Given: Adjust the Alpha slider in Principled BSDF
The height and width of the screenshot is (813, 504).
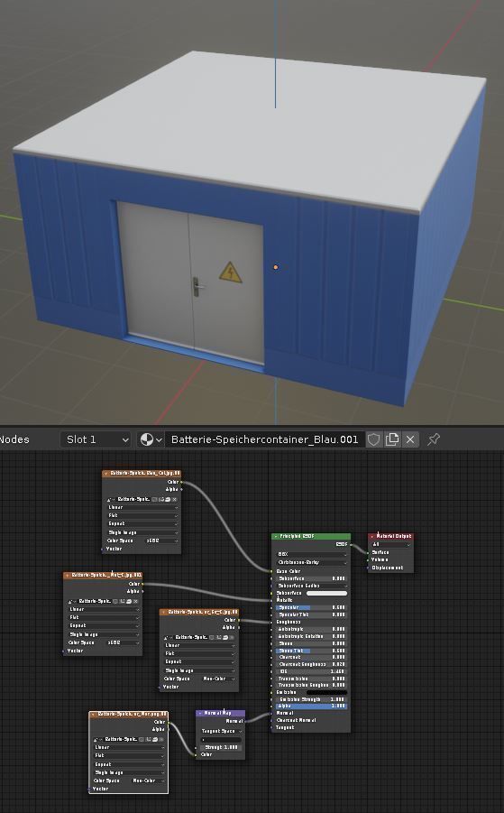Looking at the screenshot, I should [311, 707].
